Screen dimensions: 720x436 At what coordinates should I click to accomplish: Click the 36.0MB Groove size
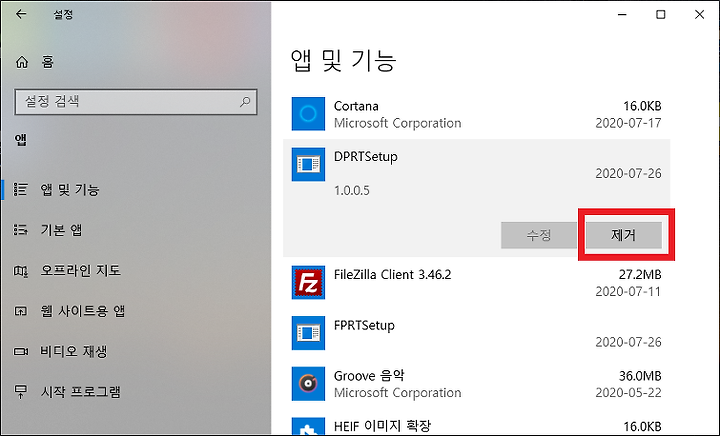click(x=640, y=376)
